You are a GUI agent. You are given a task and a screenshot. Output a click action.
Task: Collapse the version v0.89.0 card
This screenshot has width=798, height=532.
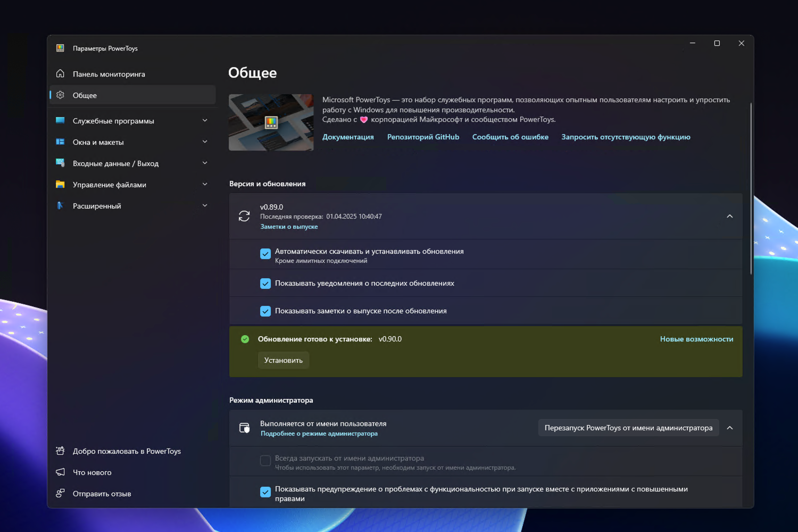(x=730, y=216)
